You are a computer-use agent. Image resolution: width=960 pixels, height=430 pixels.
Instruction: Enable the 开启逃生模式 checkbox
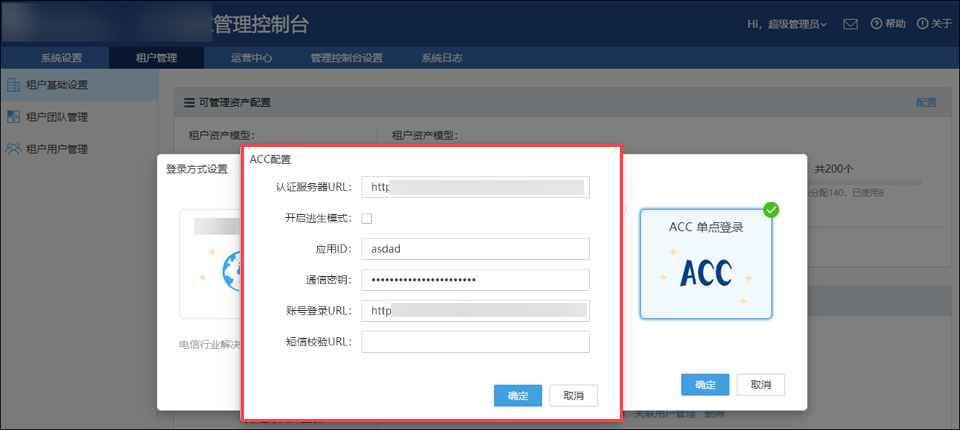click(367, 218)
